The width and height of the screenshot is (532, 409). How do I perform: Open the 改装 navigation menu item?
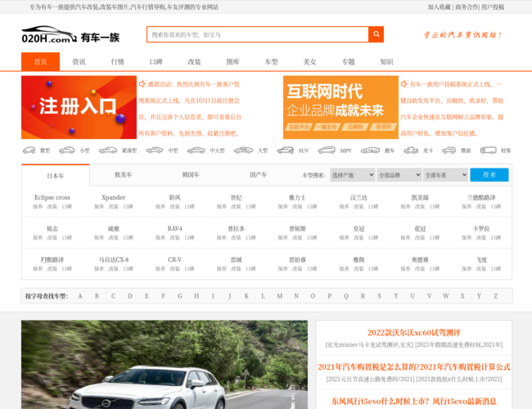point(194,61)
